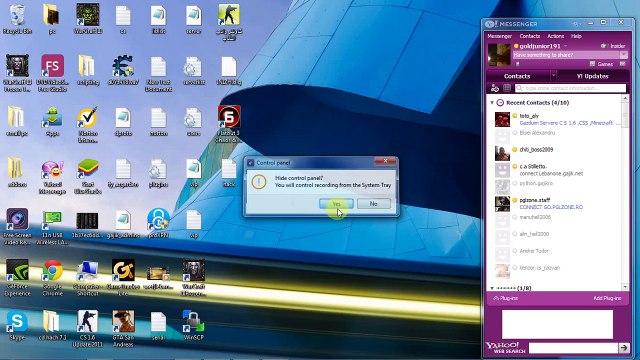
Task: Open the Contacts tab dropdown arrow
Action: click(x=553, y=76)
